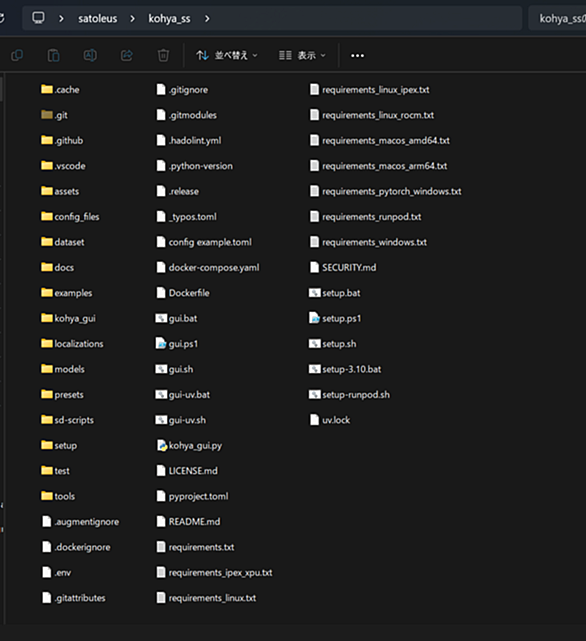The width and height of the screenshot is (586, 641).
Task: Select the tools folder
Action: [58, 496]
